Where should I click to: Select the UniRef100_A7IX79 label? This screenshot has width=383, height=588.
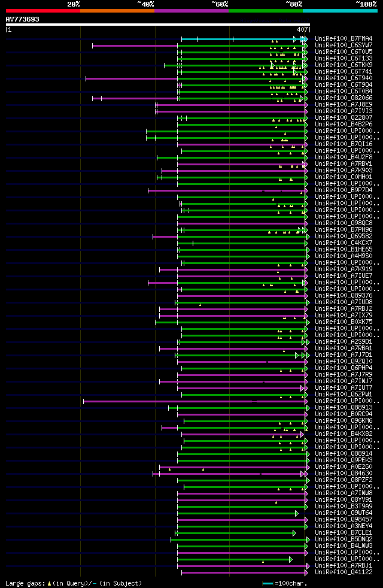point(344,316)
